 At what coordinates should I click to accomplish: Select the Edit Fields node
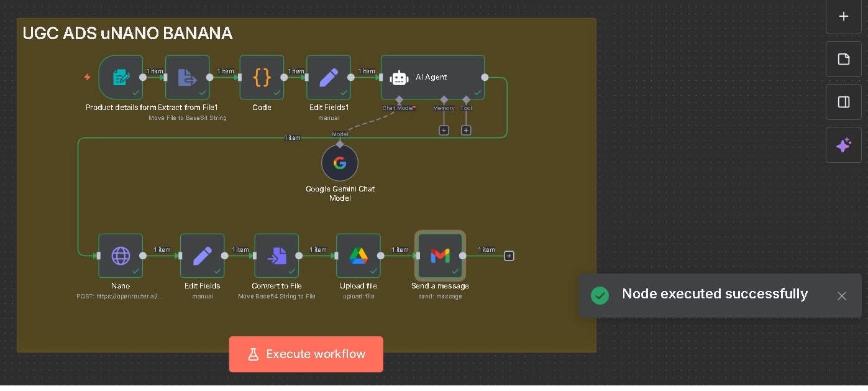coord(202,255)
